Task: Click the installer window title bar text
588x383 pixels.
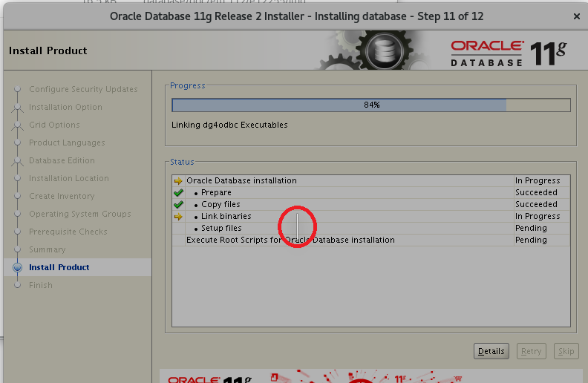Action: (x=296, y=16)
